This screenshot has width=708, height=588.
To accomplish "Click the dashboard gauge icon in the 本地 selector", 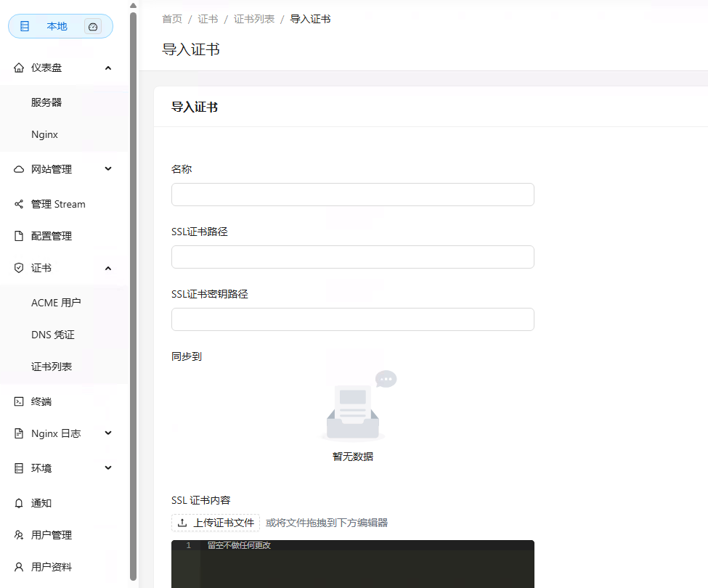I will coord(93,26).
